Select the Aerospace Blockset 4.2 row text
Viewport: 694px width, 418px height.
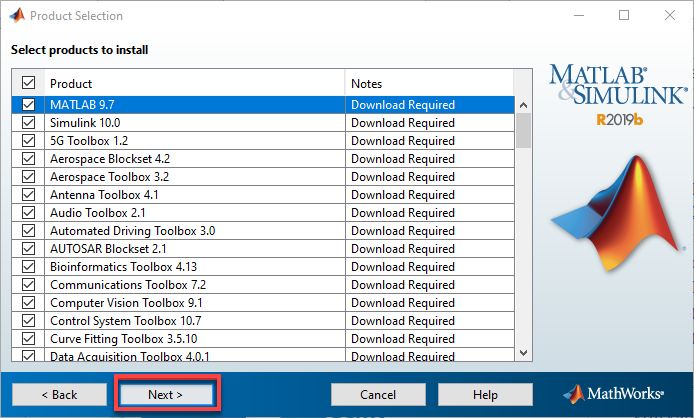110,159
